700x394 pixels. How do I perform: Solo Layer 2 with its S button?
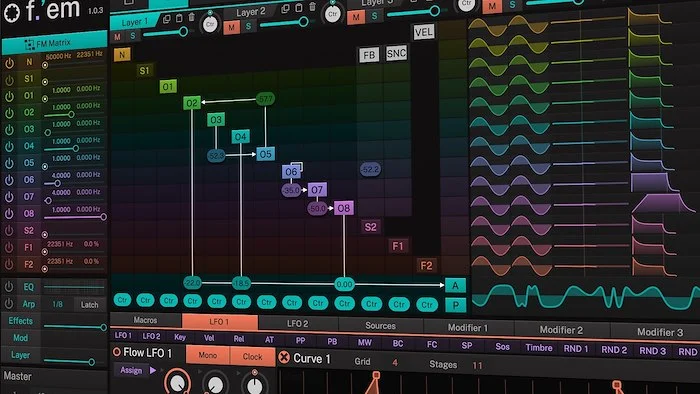point(248,26)
